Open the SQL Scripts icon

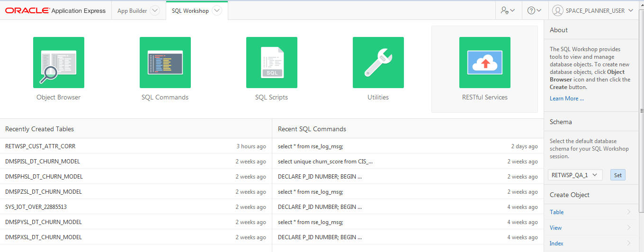(272, 63)
